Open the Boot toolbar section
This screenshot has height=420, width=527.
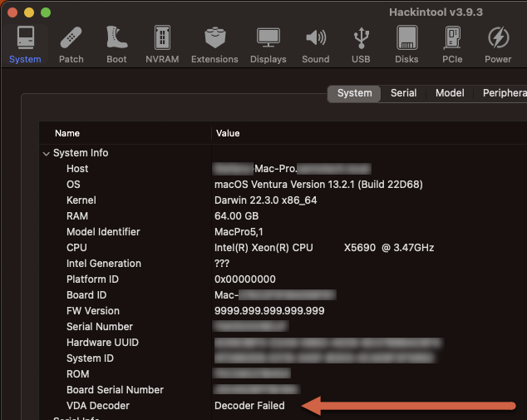(116, 45)
